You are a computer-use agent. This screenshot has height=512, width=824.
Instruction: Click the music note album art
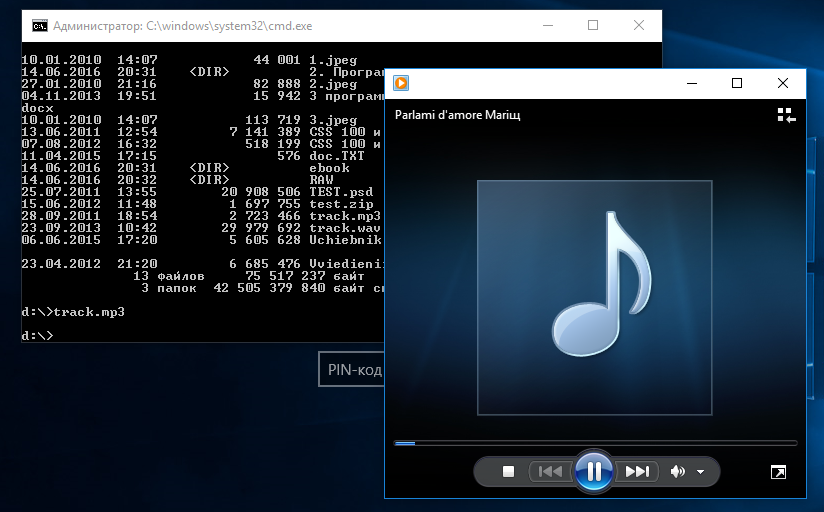click(x=594, y=298)
